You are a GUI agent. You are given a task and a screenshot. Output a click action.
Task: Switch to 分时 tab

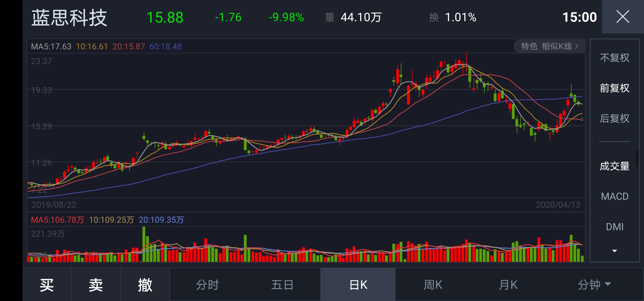(208, 285)
